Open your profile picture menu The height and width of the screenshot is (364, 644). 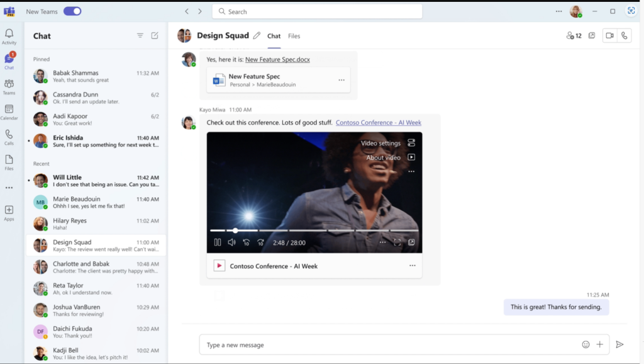pos(576,11)
